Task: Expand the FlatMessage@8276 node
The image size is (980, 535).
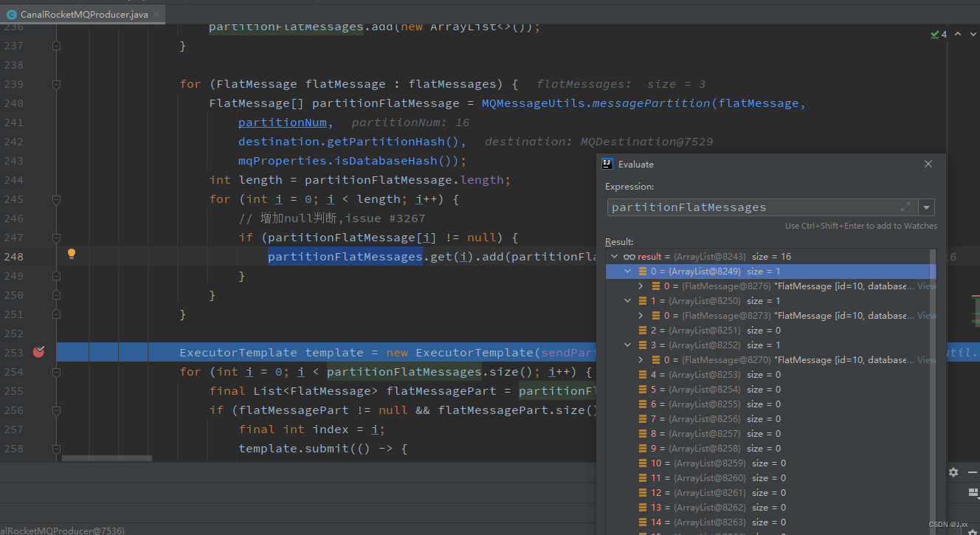Action: pos(641,286)
